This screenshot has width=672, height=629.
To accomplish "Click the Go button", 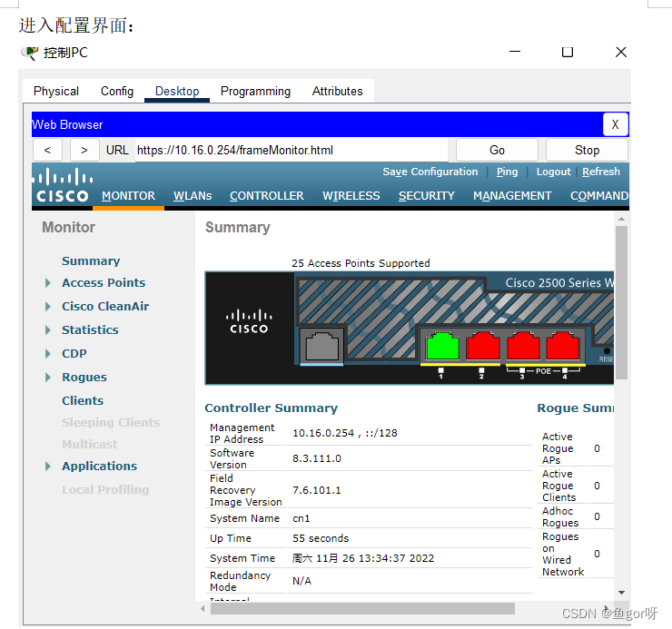I will coord(497,151).
